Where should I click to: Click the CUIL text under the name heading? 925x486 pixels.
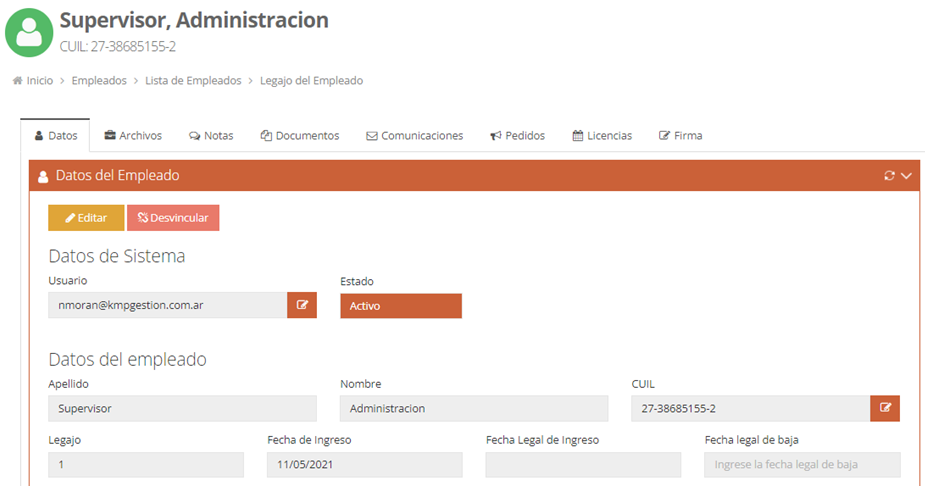(x=117, y=47)
